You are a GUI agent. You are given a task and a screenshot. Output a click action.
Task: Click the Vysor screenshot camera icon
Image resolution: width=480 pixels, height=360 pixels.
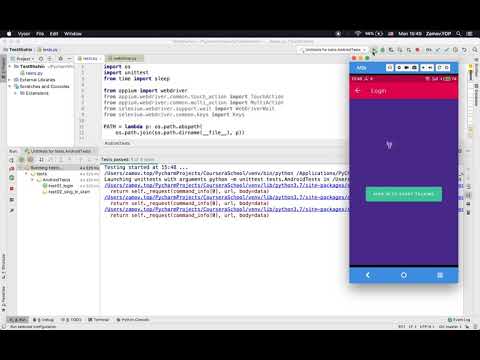click(414, 68)
